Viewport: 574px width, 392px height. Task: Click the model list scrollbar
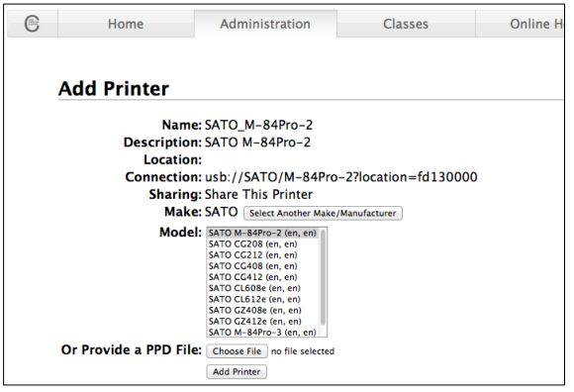click(323, 277)
